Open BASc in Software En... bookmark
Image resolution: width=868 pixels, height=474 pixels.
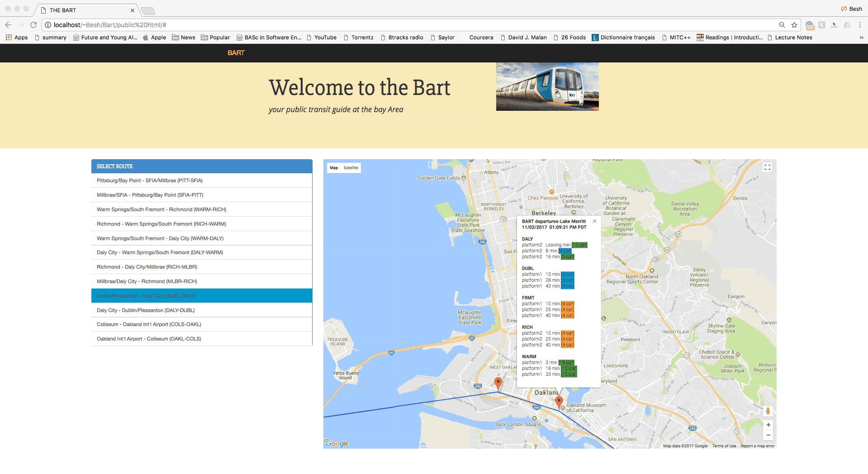pyautogui.click(x=269, y=38)
